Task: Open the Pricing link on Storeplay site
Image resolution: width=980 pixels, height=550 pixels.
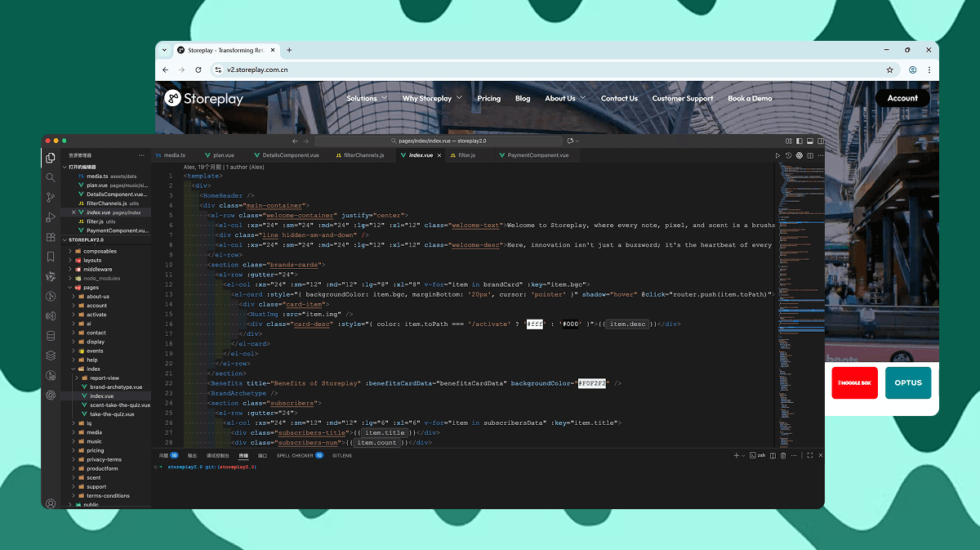Action: pos(489,98)
